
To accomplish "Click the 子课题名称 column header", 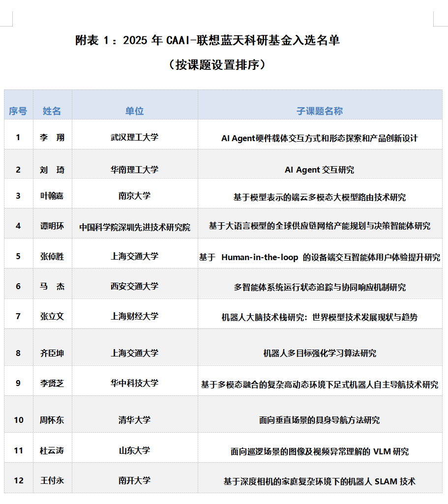I will click(319, 111).
